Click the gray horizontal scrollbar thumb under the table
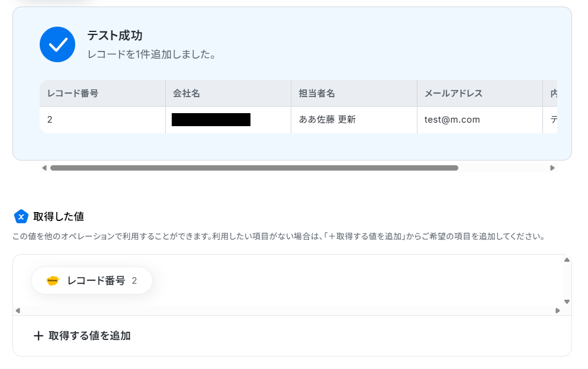 (254, 168)
